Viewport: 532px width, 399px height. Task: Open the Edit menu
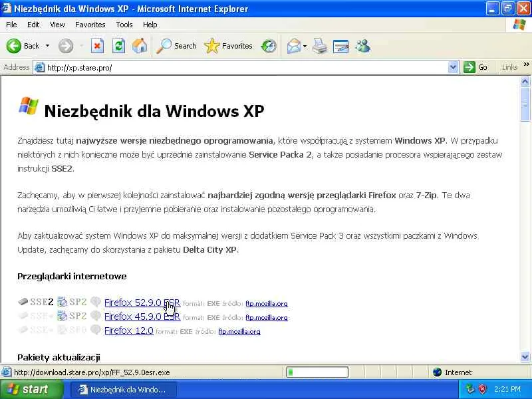(33, 25)
